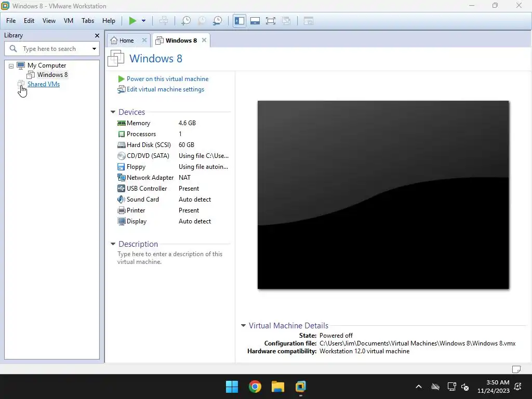Open the View menu
The height and width of the screenshot is (399, 532).
(x=49, y=21)
